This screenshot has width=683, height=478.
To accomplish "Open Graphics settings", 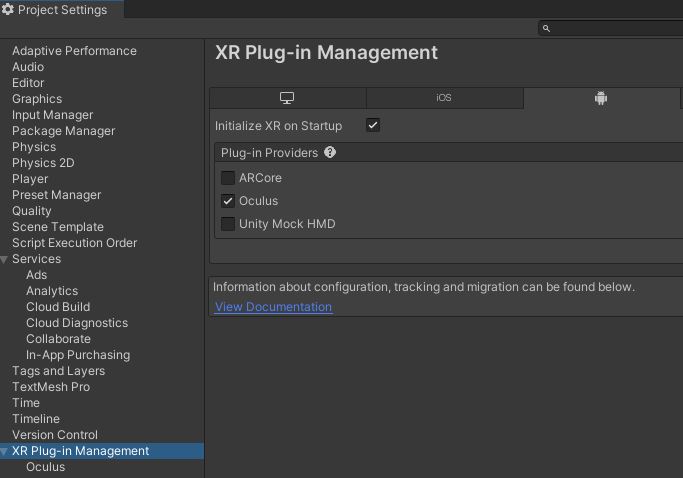I will point(37,99).
